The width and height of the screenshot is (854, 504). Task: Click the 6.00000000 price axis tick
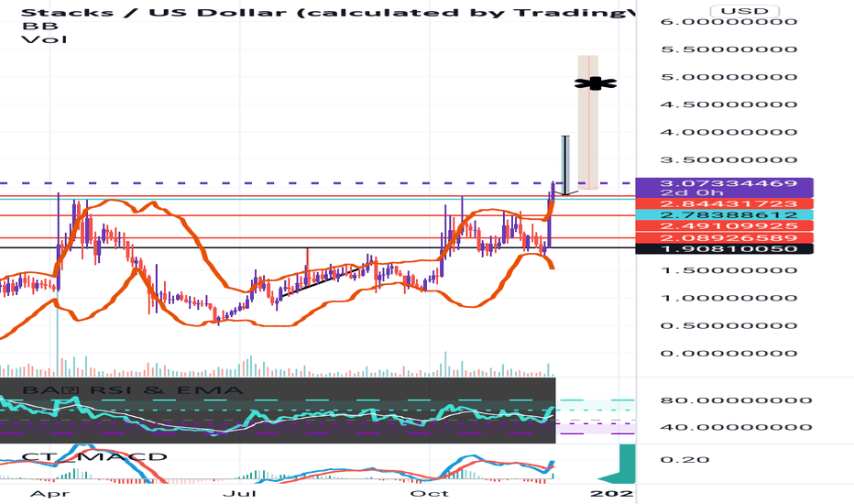coord(728,22)
